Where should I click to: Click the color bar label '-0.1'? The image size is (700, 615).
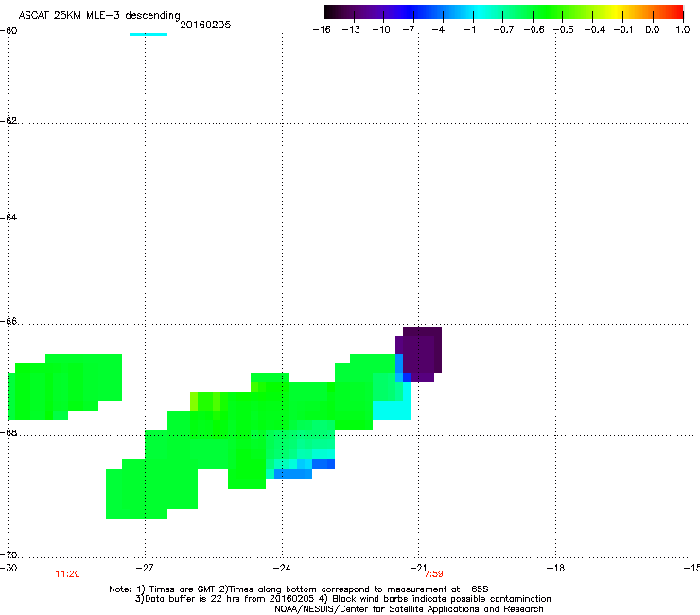click(623, 30)
